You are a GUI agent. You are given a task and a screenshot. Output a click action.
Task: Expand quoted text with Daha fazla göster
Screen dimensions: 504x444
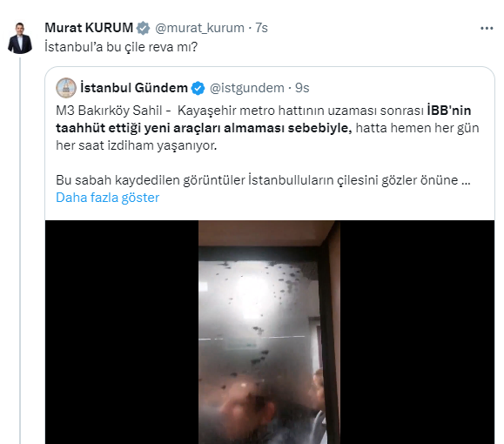(108, 198)
